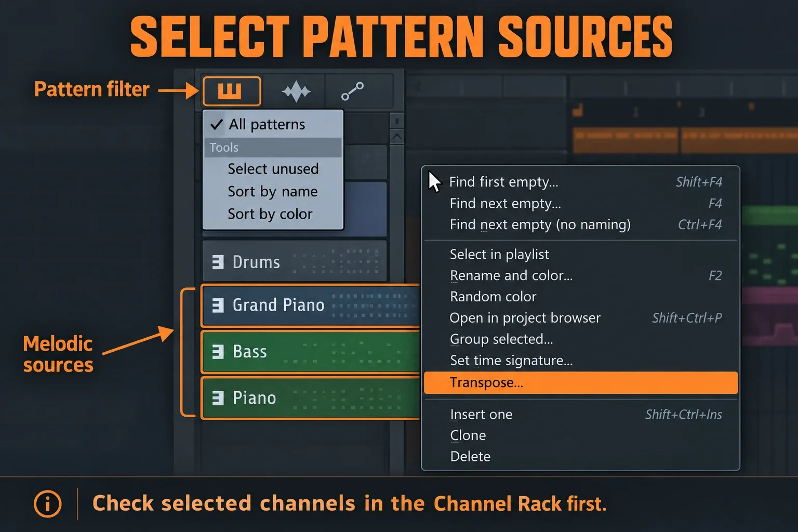Choose Sort by name
798x532 pixels.
point(273,191)
